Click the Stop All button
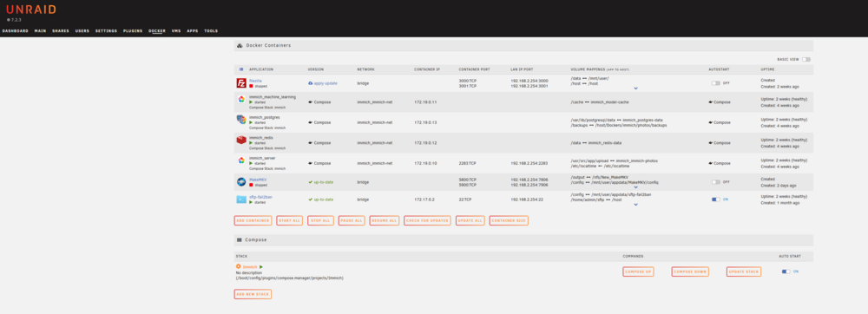The width and height of the screenshot is (868, 314). click(x=321, y=220)
